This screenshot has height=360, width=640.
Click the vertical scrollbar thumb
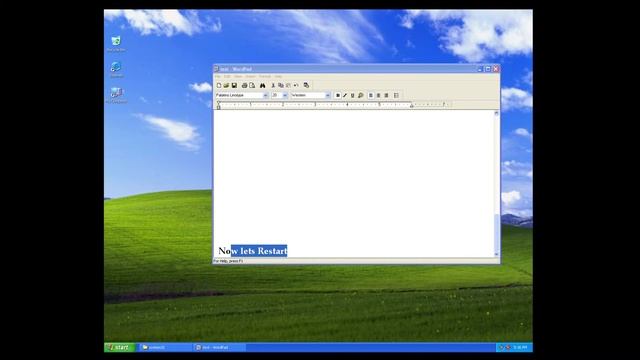pos(496,233)
